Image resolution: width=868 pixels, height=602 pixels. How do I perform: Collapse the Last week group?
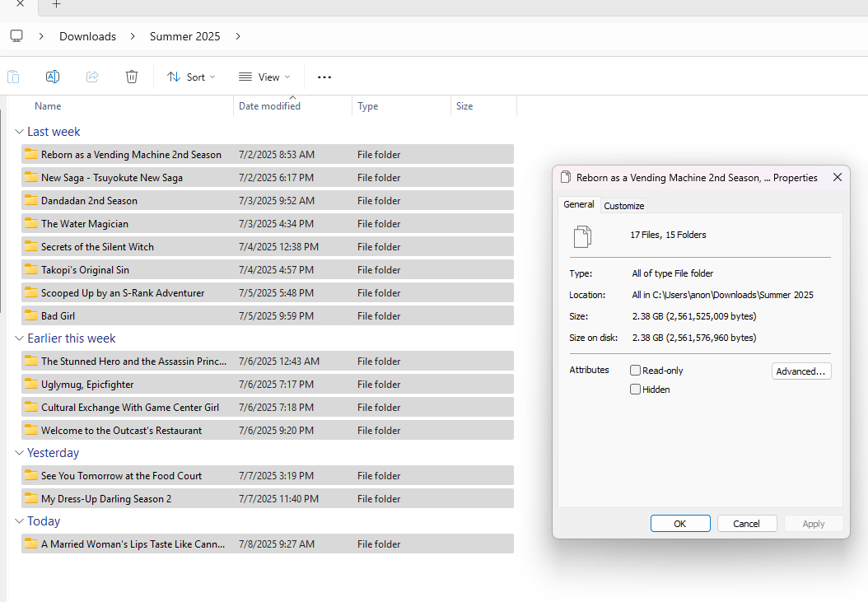[x=19, y=132]
